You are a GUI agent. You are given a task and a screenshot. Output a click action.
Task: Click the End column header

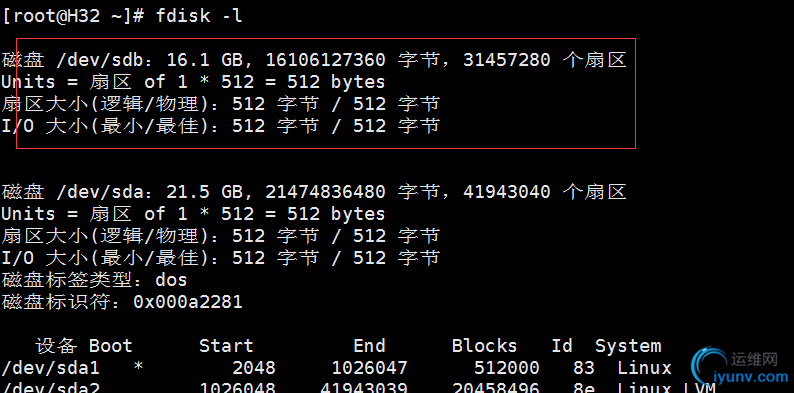pos(370,346)
